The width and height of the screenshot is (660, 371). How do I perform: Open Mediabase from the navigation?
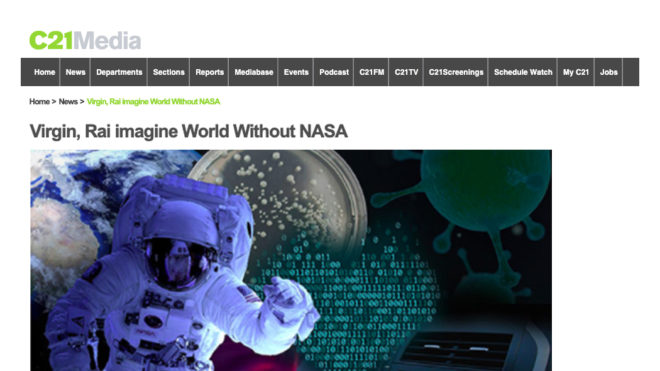[x=253, y=72]
